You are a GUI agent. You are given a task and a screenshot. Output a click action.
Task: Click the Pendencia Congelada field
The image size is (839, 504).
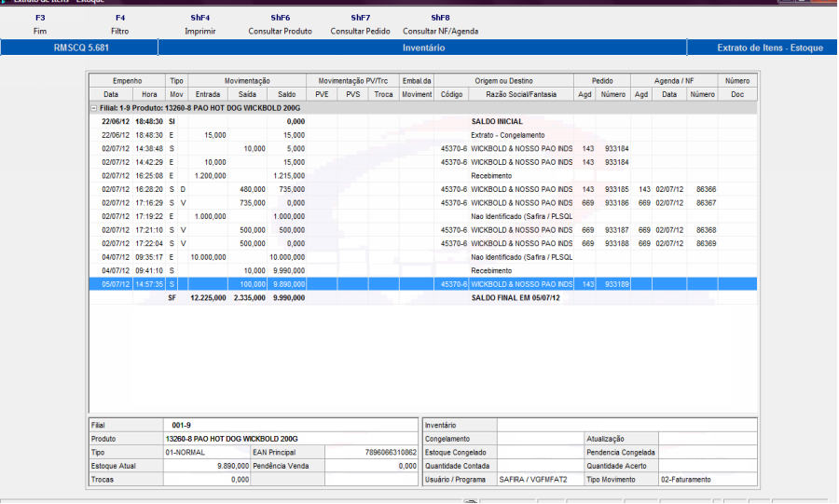708,452
